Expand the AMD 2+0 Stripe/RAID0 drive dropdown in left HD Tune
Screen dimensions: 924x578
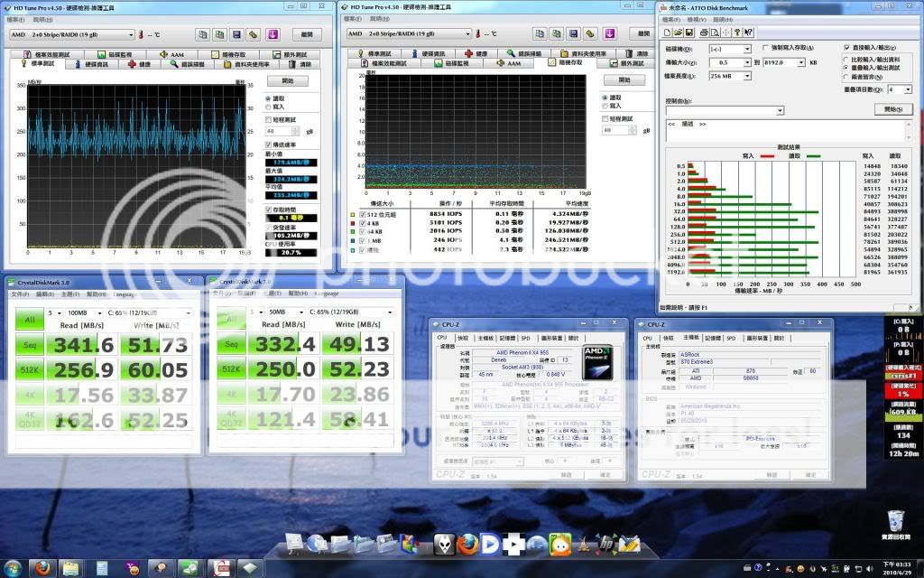click(x=132, y=34)
